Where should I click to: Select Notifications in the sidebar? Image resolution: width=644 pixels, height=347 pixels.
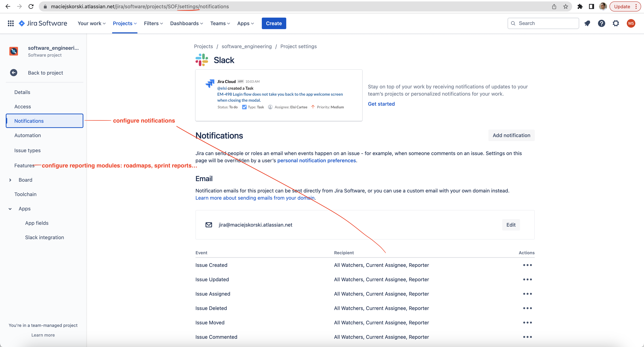click(45, 121)
